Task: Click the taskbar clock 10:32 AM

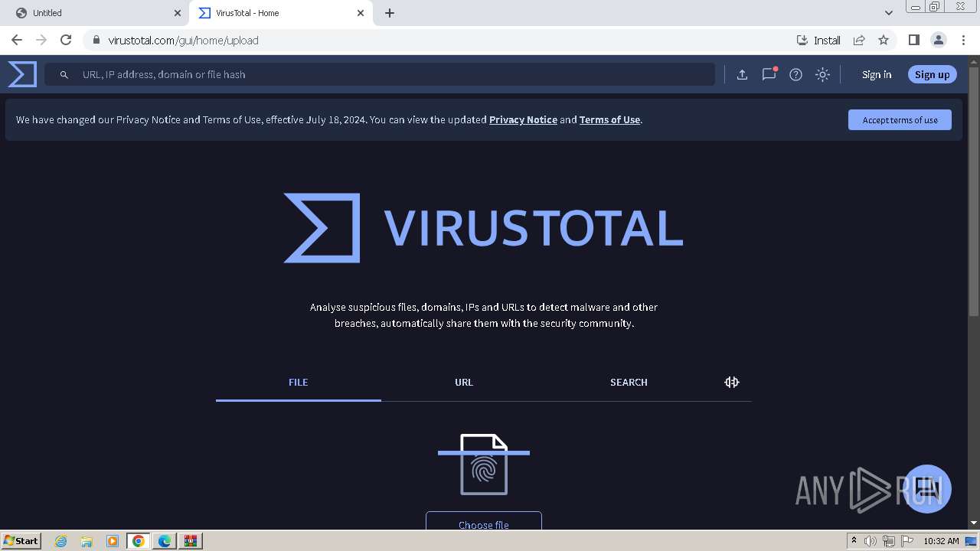Action: [x=941, y=541]
